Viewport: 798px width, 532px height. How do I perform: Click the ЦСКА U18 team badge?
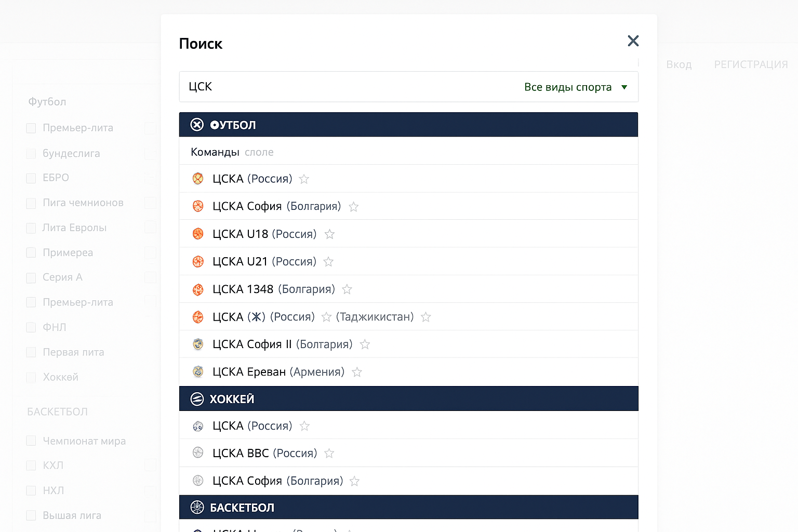[198, 233]
